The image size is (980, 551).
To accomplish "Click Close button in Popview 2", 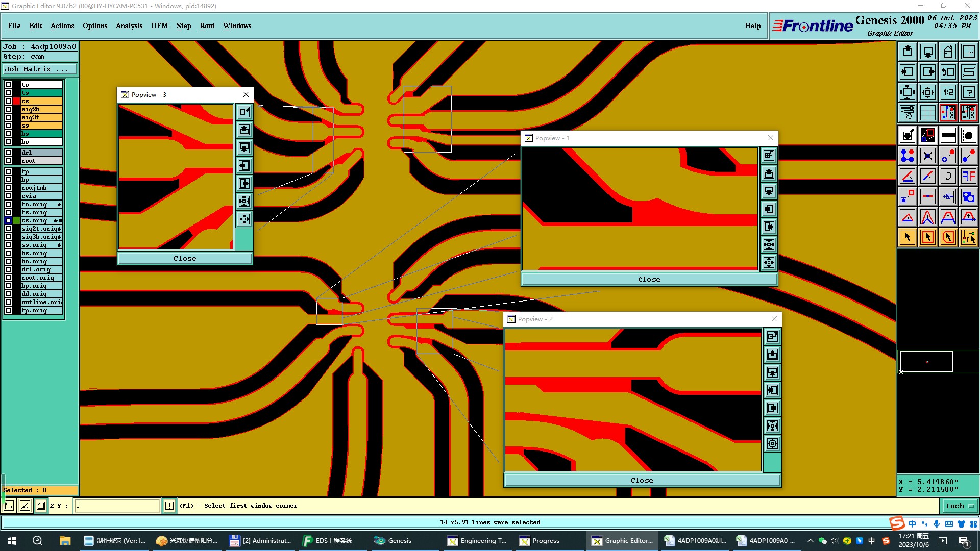I will [642, 481].
